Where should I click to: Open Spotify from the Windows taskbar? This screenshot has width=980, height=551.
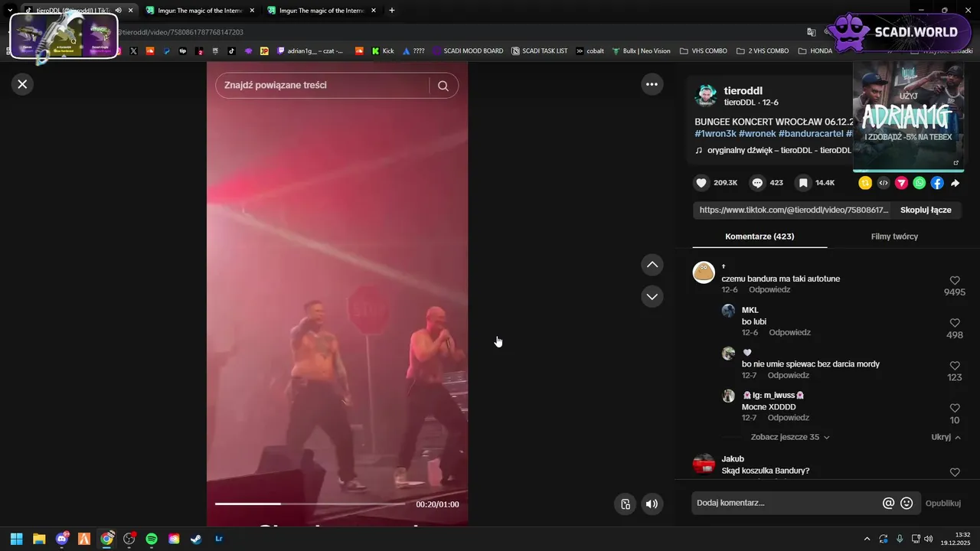tap(152, 539)
